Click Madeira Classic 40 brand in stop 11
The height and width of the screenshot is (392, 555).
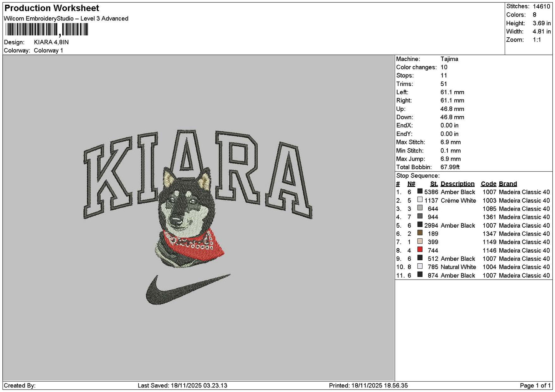524,275
